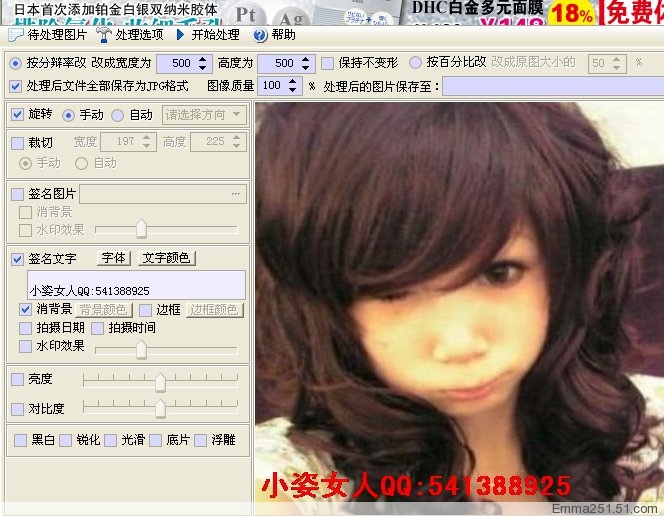Viewport: 664px width, 516px height.
Task: Click the signature text input field
Action: [x=136, y=285]
